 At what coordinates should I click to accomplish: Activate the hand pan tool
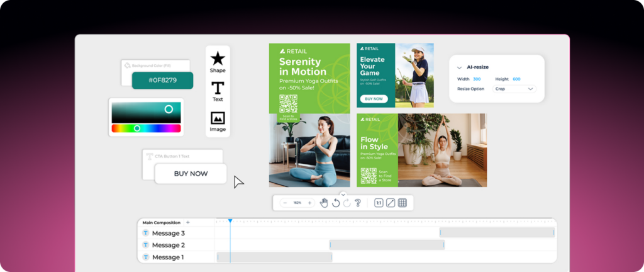tap(324, 203)
